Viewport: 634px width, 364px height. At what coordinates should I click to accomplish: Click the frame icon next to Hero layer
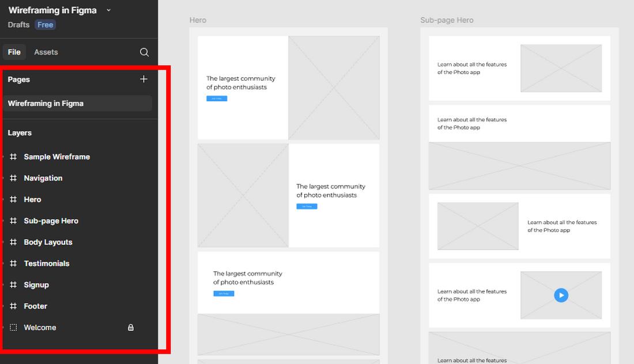point(13,200)
